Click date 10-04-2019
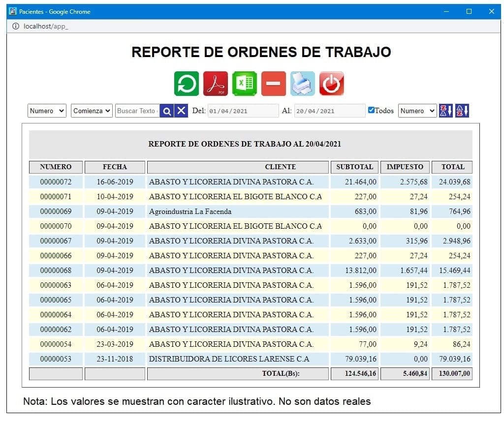Viewport: 504px width, 423px height. coord(115,197)
